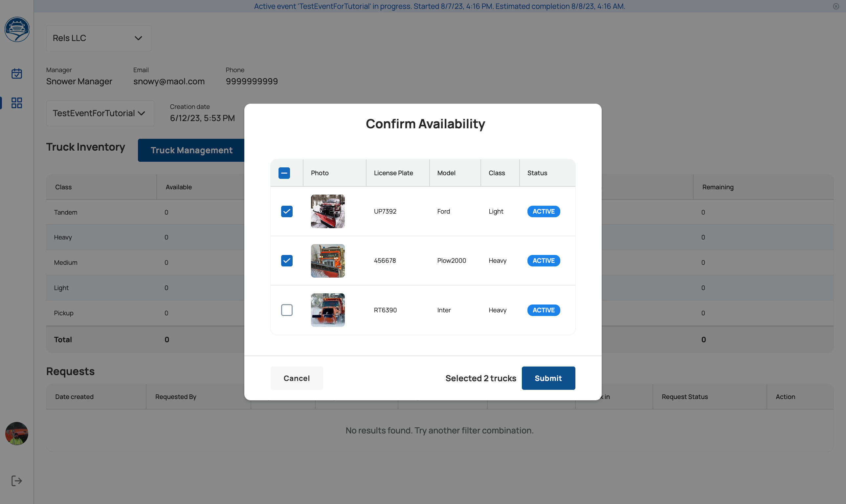Expand the Rels LLC company dropdown

(99, 38)
